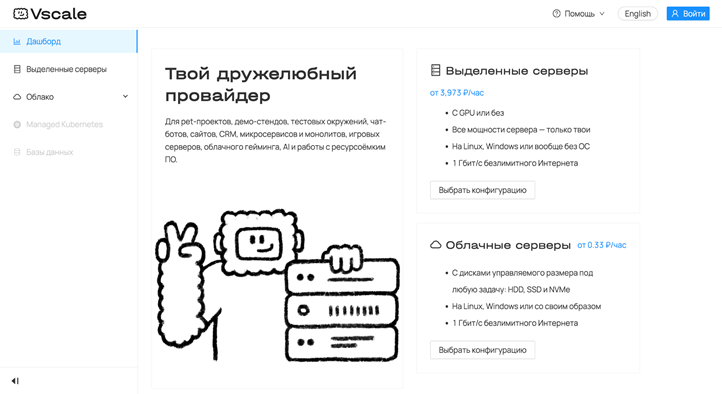Viewport: 722px width, 394px height.
Task: Select Базы данных in the sidebar
Action: pos(68,152)
